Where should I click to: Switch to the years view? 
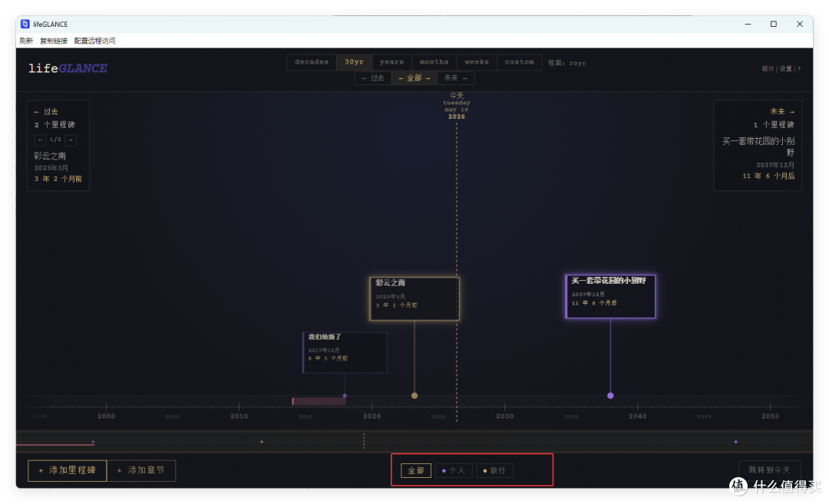(x=391, y=62)
